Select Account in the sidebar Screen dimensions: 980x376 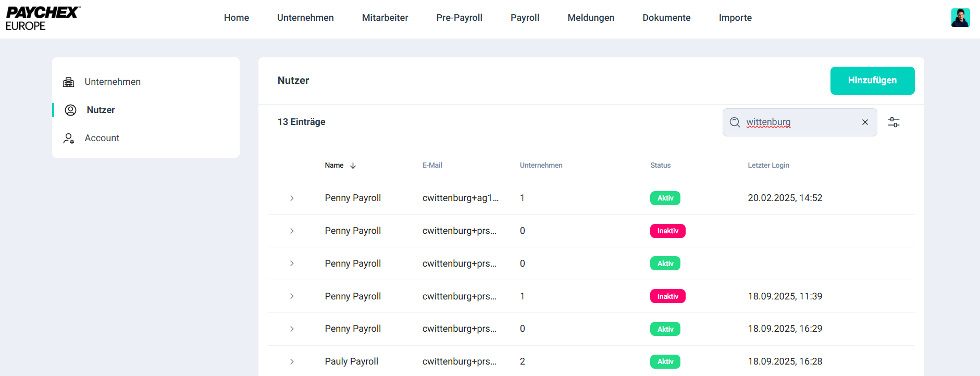pyautogui.click(x=102, y=138)
